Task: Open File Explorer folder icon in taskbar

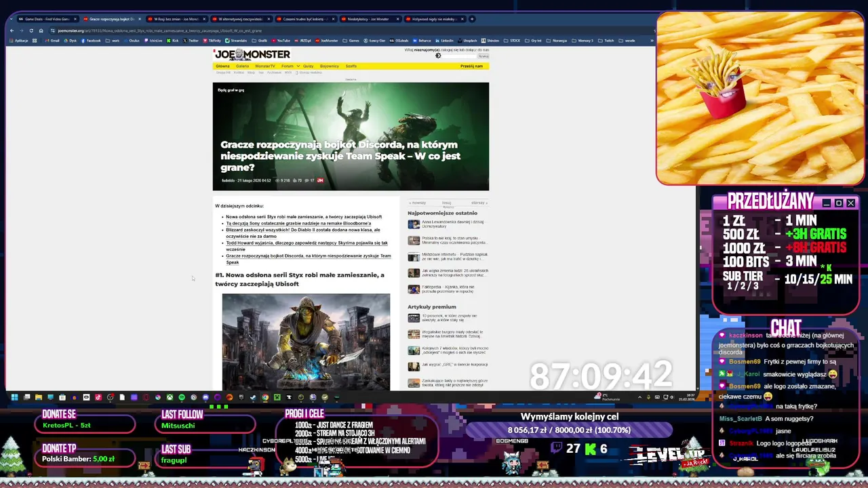Action: pos(39,397)
